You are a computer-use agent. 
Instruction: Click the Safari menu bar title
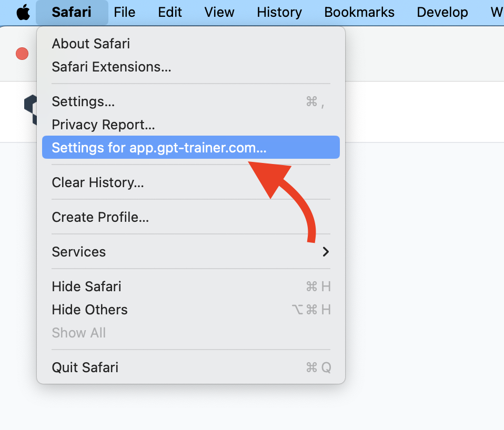72,13
